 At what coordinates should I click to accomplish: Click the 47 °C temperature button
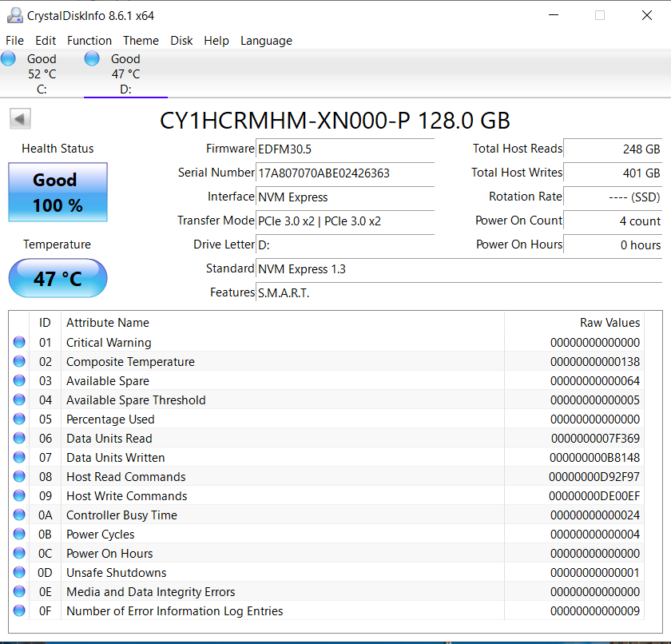point(58,279)
